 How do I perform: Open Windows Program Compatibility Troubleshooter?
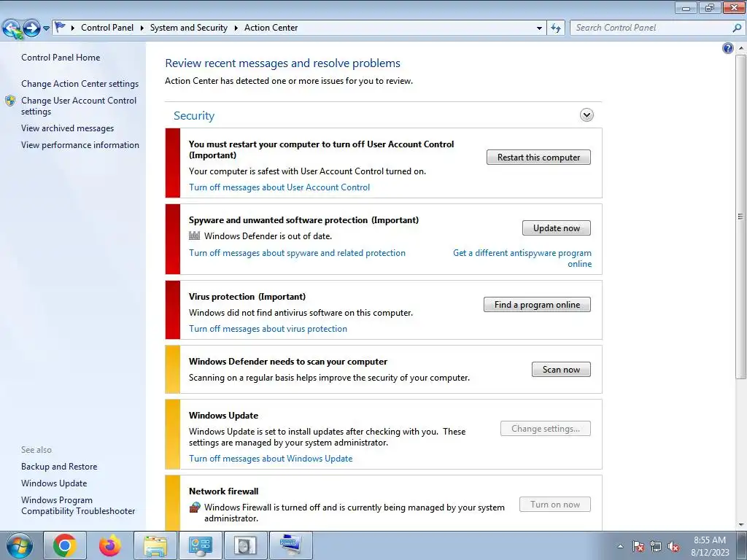pos(78,506)
